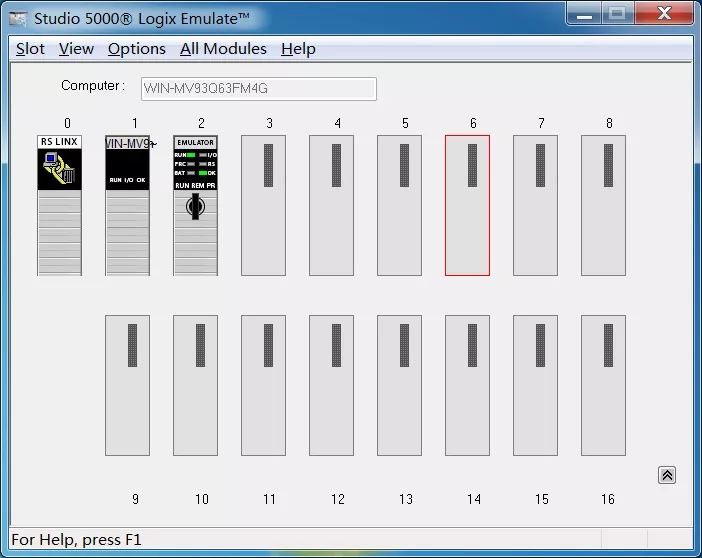This screenshot has height=558, width=702.
Task: Select the RS LINX module in slot 0
Action: point(60,206)
